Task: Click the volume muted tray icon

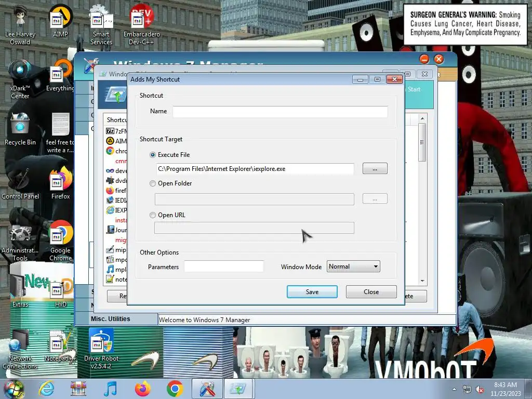Action: pyautogui.click(x=480, y=389)
